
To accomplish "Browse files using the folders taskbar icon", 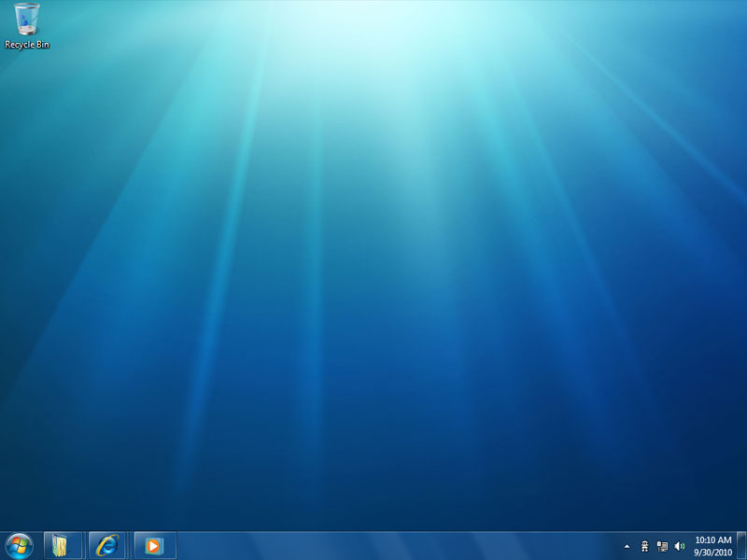I will 62,544.
